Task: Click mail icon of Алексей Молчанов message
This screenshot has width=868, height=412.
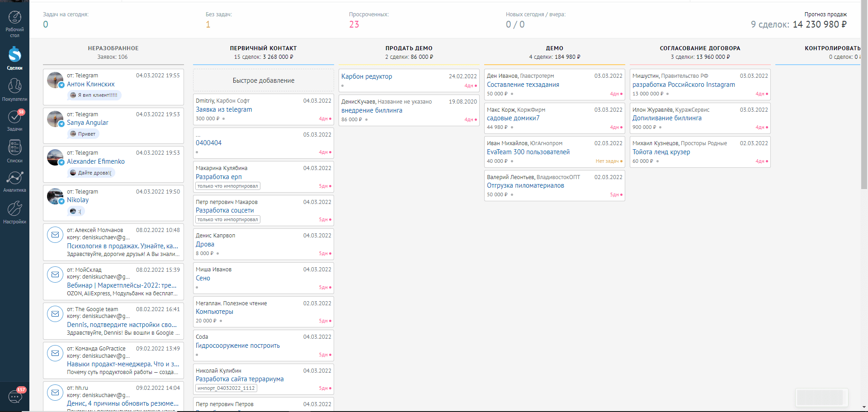Action: [55, 235]
